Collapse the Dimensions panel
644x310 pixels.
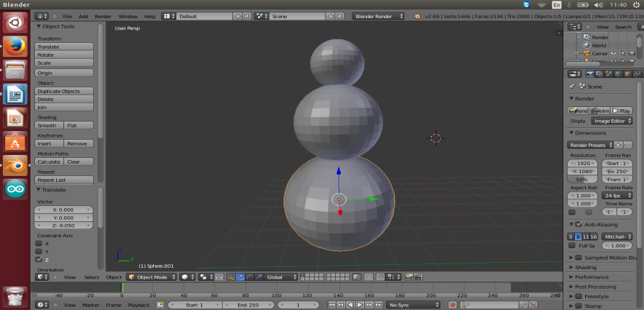click(x=571, y=133)
